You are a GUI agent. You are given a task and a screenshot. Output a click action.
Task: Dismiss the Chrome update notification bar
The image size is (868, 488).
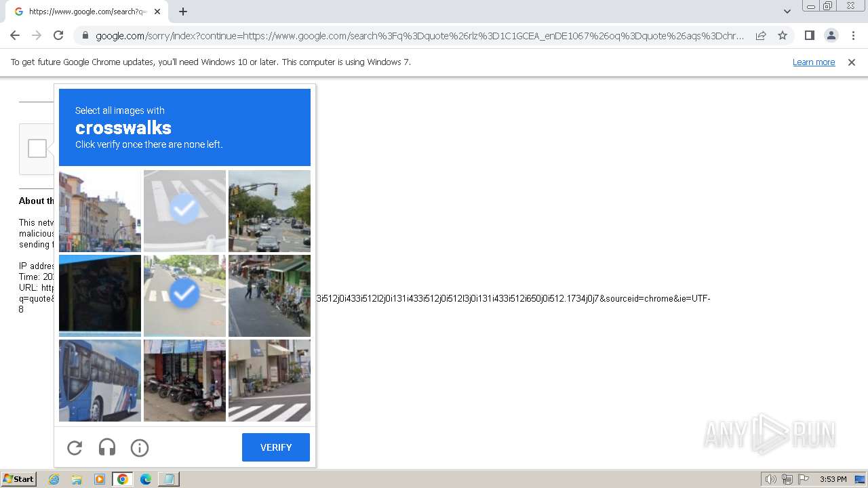click(852, 62)
